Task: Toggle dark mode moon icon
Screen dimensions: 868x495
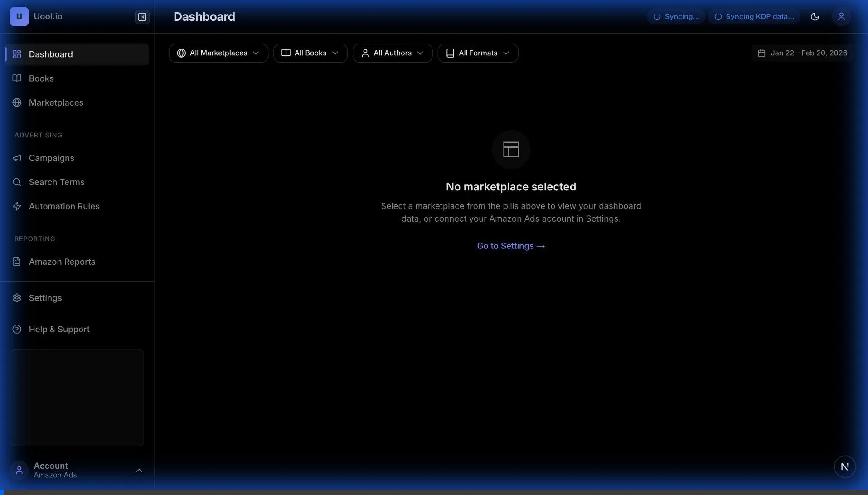Action: pyautogui.click(x=815, y=17)
